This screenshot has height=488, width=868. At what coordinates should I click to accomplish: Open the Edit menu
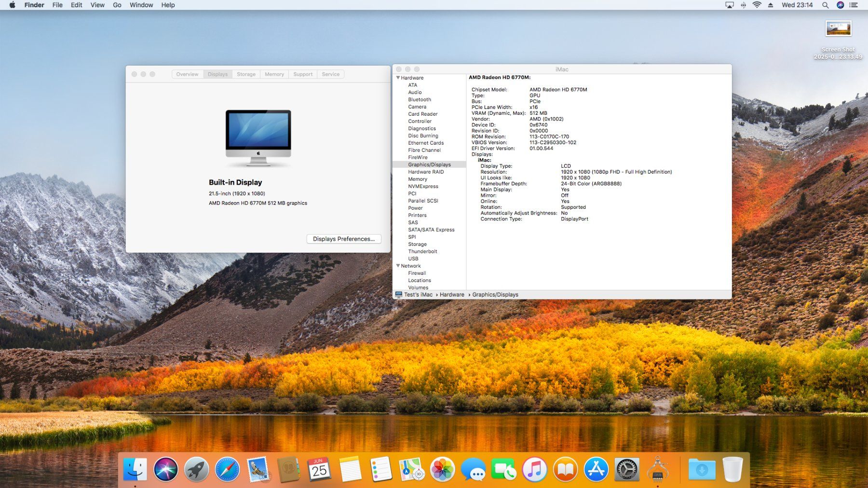pos(76,5)
